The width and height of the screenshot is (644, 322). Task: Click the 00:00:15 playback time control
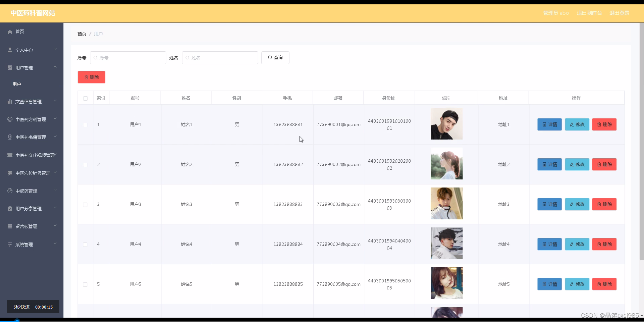tap(44, 307)
